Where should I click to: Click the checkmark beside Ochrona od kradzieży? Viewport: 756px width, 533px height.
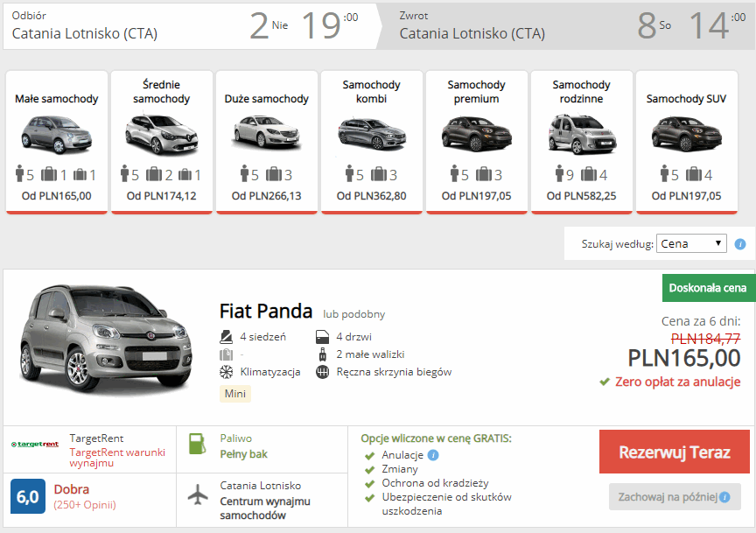pos(370,484)
